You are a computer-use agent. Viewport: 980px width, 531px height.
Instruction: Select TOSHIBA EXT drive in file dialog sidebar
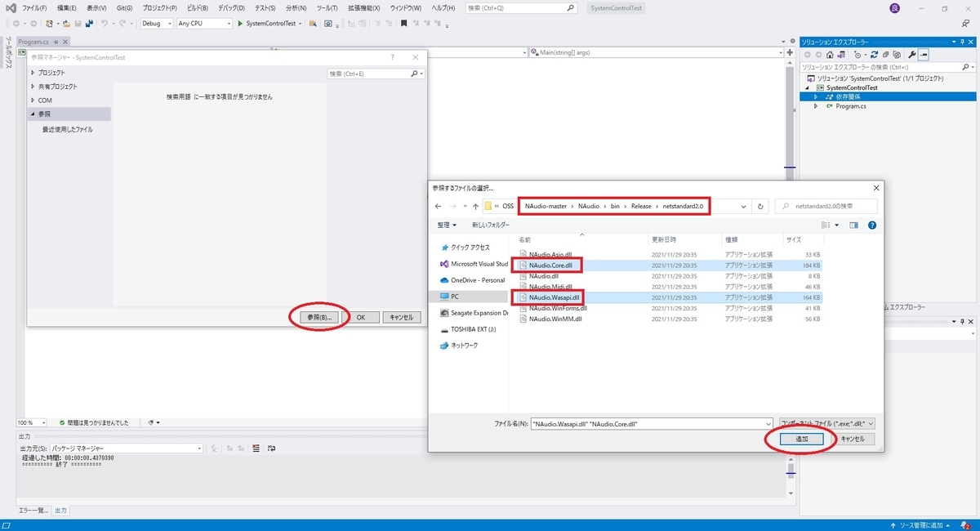point(474,329)
